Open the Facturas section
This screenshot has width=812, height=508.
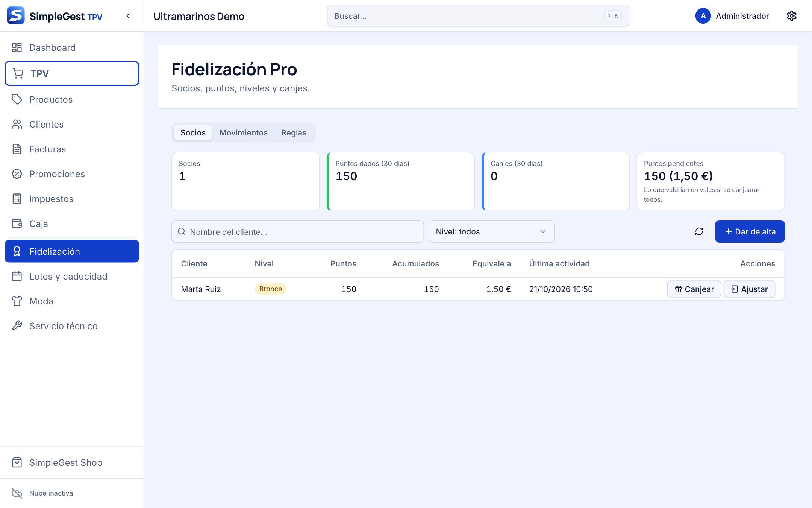point(72,149)
